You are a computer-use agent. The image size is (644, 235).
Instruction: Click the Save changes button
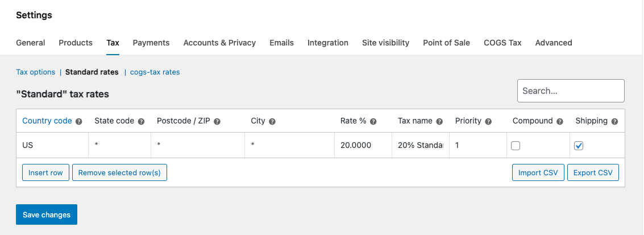click(x=47, y=215)
